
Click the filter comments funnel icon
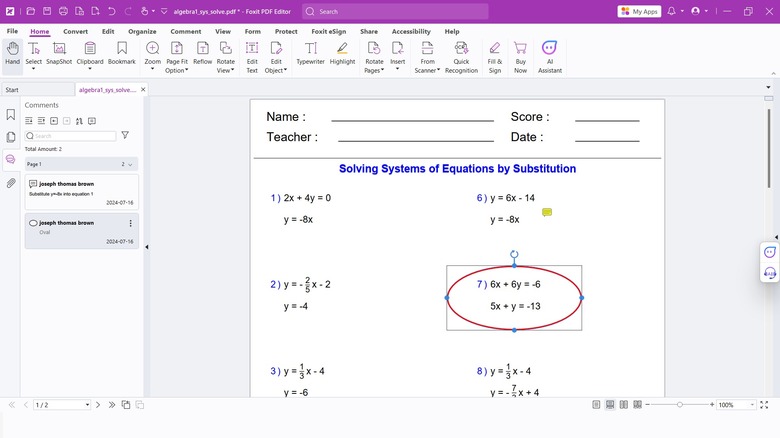tap(125, 135)
